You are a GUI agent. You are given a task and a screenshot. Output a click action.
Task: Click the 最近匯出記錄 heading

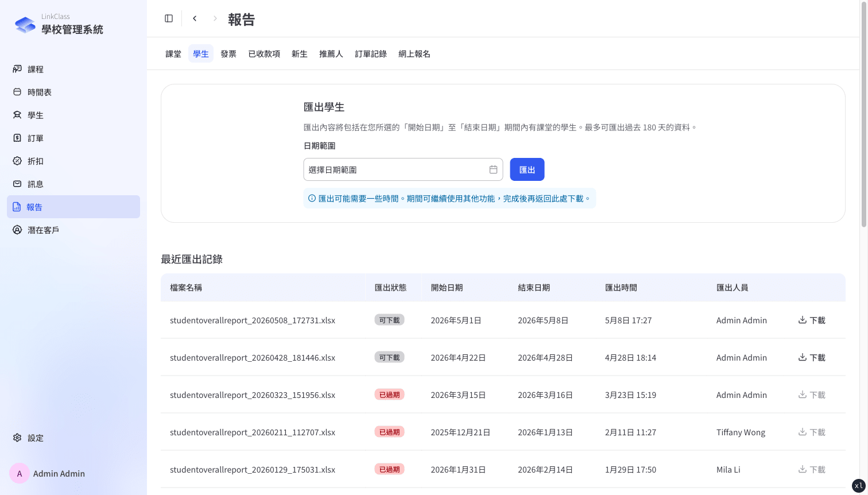192,259
